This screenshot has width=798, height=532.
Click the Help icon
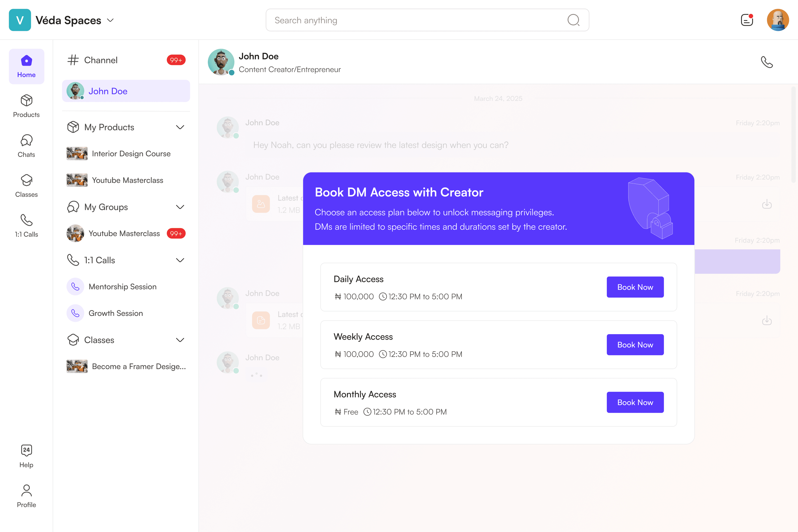point(26,456)
